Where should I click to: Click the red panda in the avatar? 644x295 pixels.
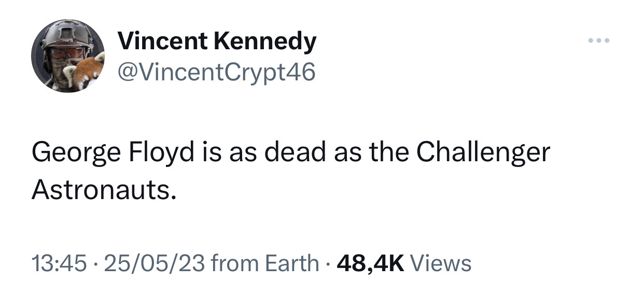tap(86, 73)
